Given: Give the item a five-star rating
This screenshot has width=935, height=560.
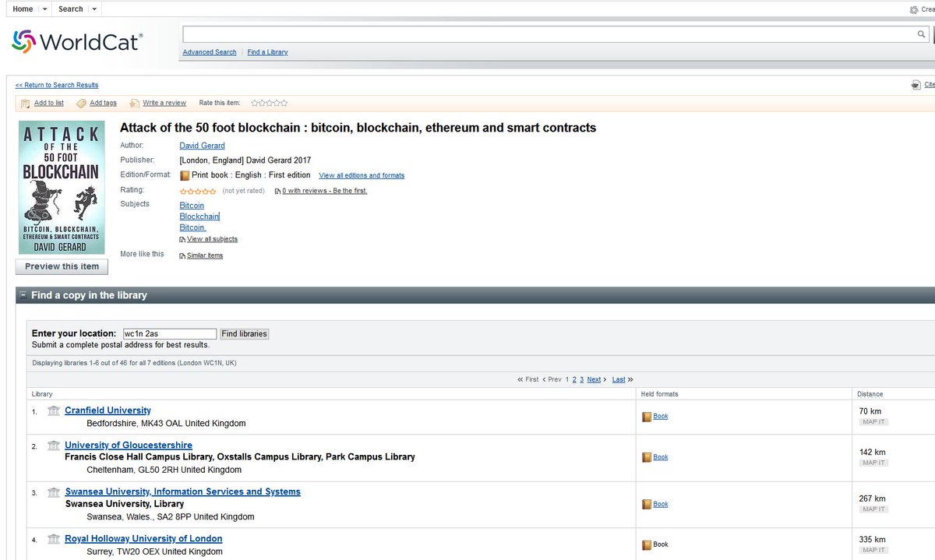Looking at the screenshot, I should 284,103.
